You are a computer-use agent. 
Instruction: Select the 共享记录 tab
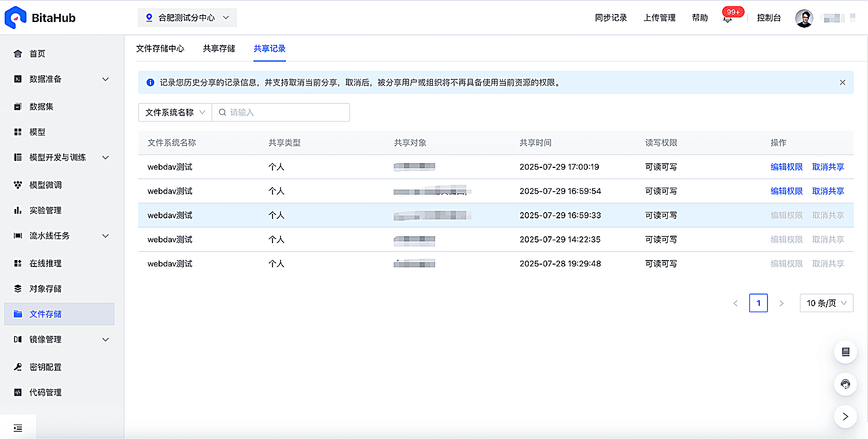(x=270, y=49)
